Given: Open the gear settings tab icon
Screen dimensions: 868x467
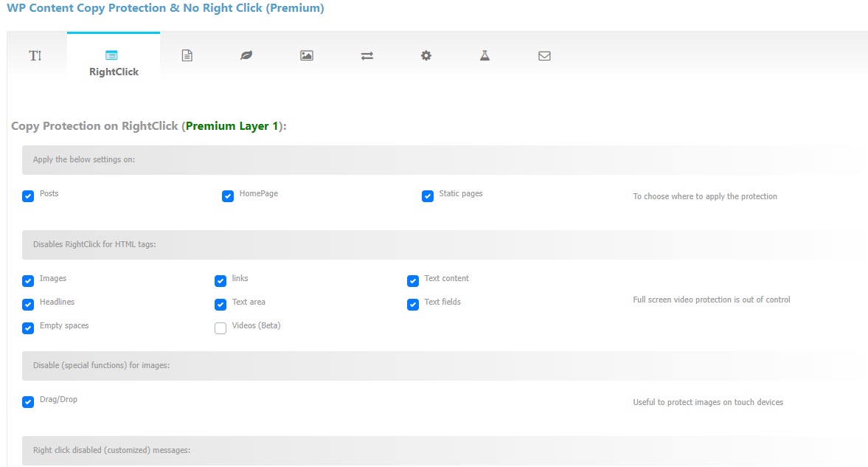Looking at the screenshot, I should (x=426, y=55).
